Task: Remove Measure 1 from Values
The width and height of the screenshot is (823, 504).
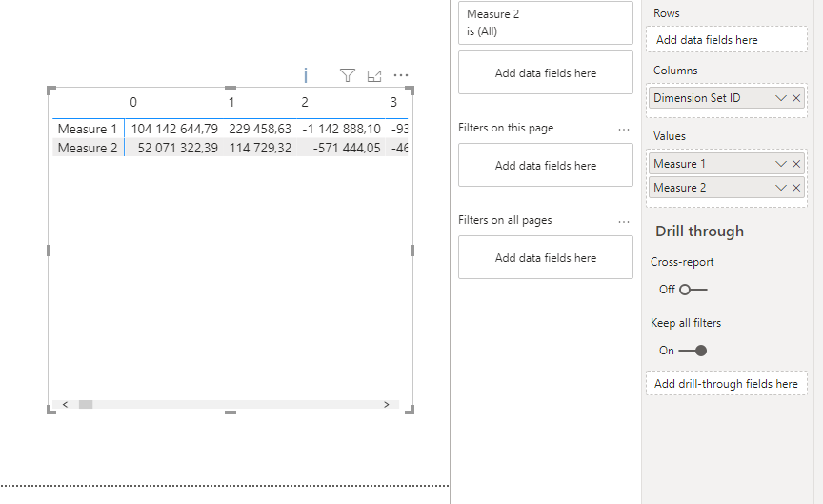Action: point(796,164)
